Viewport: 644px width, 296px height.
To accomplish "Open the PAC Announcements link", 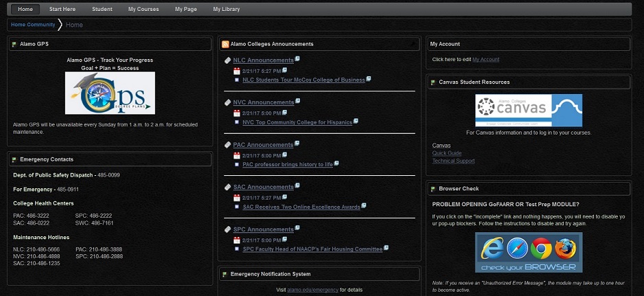I will pyautogui.click(x=263, y=145).
